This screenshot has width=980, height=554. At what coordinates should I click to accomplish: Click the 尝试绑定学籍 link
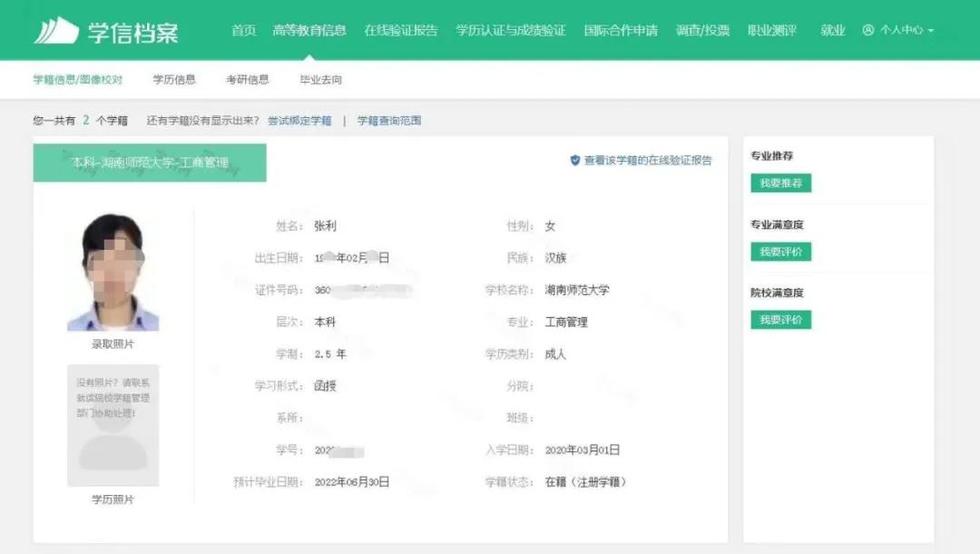[300, 121]
